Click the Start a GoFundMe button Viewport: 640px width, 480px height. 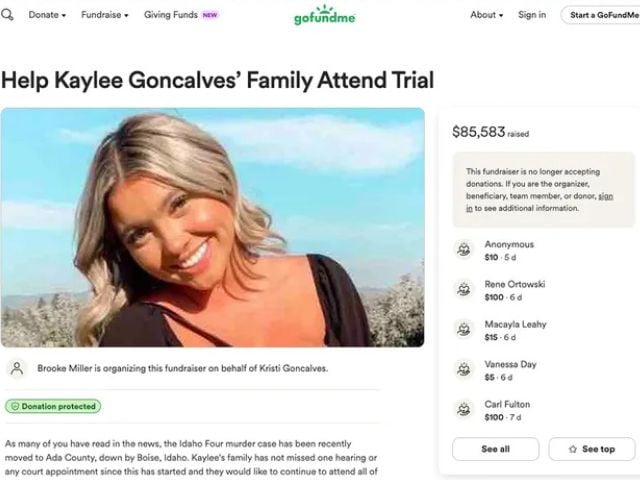click(601, 15)
